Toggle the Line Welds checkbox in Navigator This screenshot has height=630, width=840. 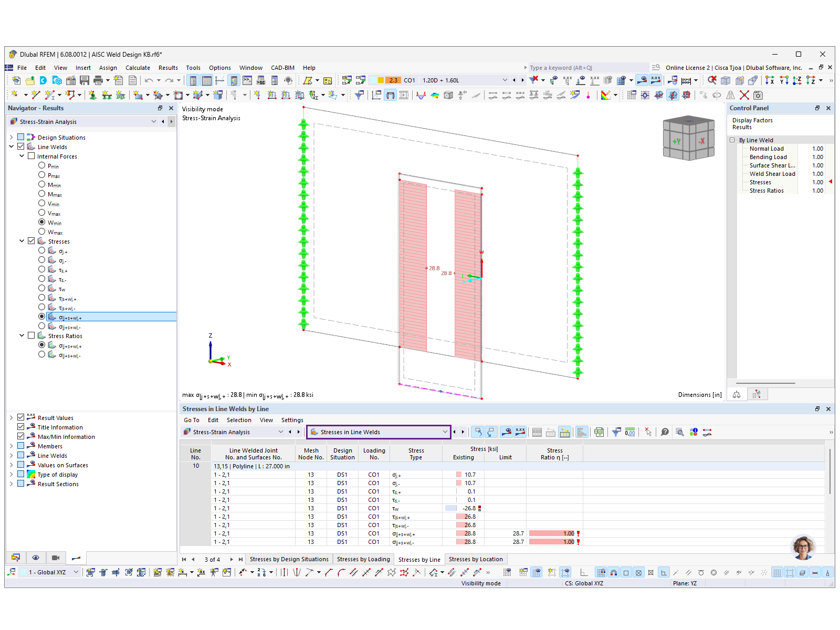coord(21,146)
